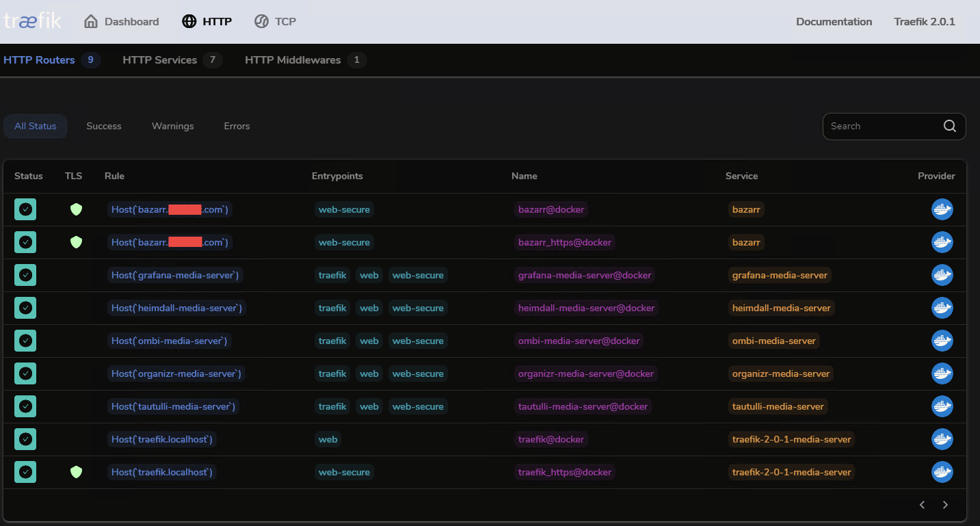Select router name heimdall-media-server@docker
This screenshot has height=526, width=980.
coord(586,308)
